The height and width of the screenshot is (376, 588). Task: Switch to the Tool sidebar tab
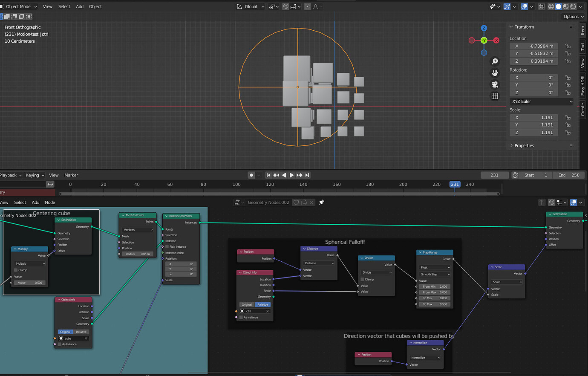coord(583,46)
